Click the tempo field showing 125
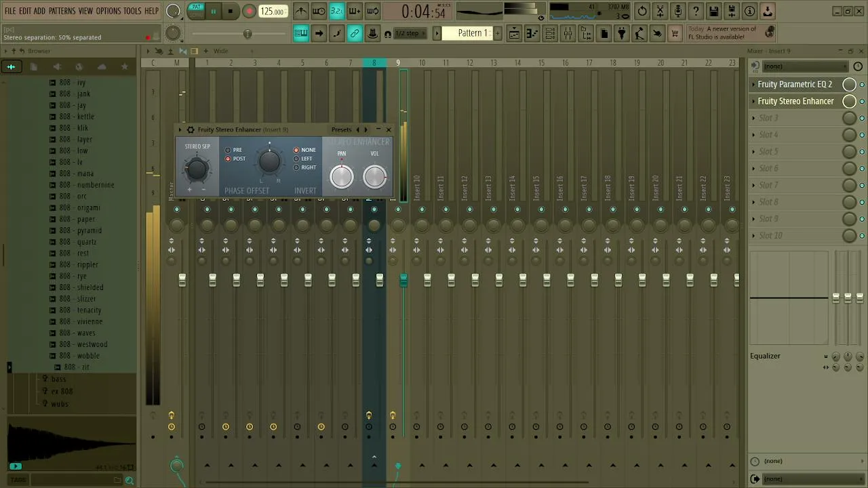The image size is (868, 488). pyautogui.click(x=273, y=12)
